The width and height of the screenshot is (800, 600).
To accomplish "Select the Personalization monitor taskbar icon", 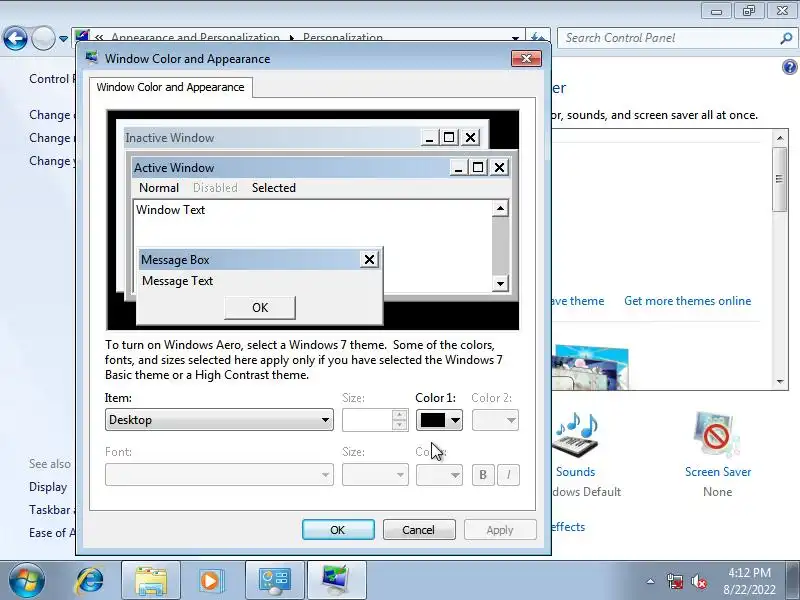I will tap(337, 581).
